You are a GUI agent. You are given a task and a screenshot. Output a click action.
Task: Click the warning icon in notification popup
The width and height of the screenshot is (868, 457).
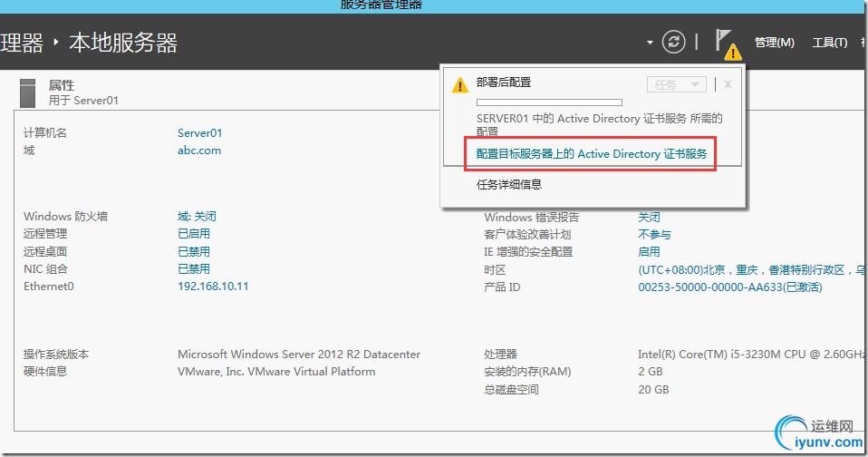(460, 85)
